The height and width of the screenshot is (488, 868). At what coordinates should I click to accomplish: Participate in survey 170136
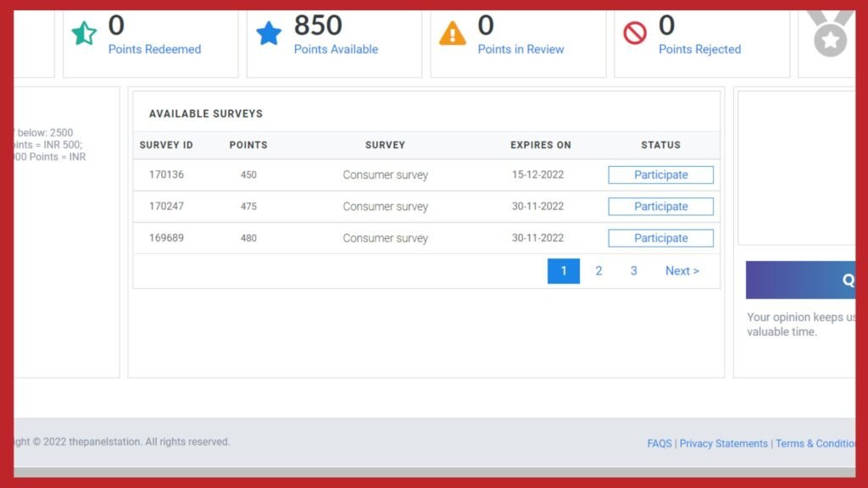coord(661,175)
